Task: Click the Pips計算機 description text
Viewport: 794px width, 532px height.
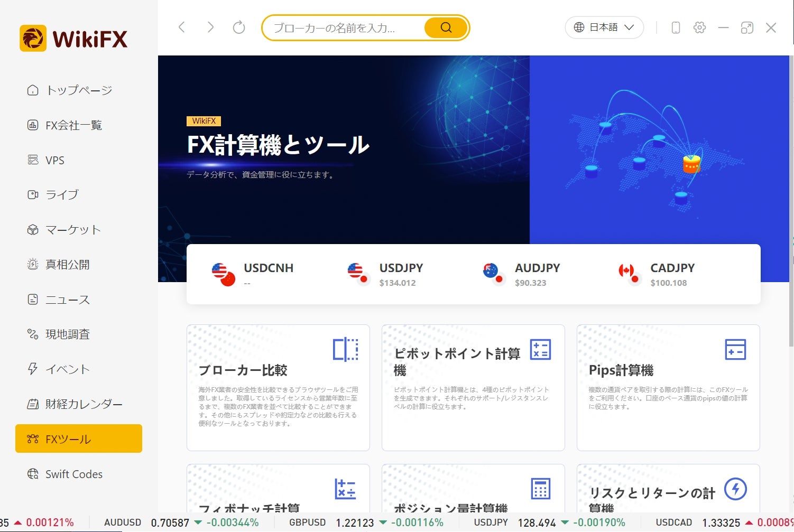Action: click(668, 398)
